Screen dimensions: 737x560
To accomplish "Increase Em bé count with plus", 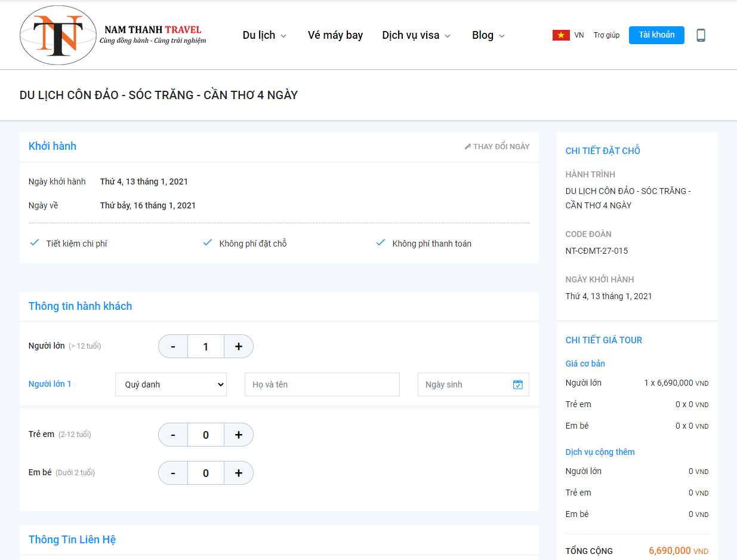I will [x=239, y=473].
